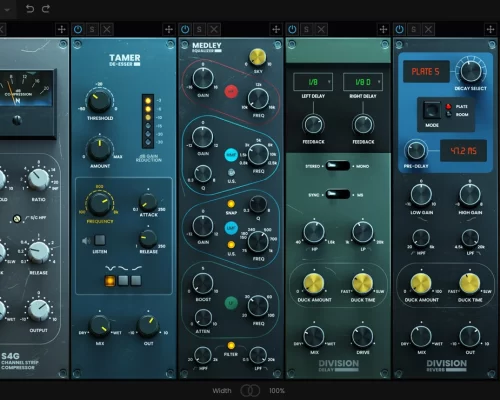Click the Atten knob on Medley's LF band
The image size is (500, 400).
tap(203, 317)
